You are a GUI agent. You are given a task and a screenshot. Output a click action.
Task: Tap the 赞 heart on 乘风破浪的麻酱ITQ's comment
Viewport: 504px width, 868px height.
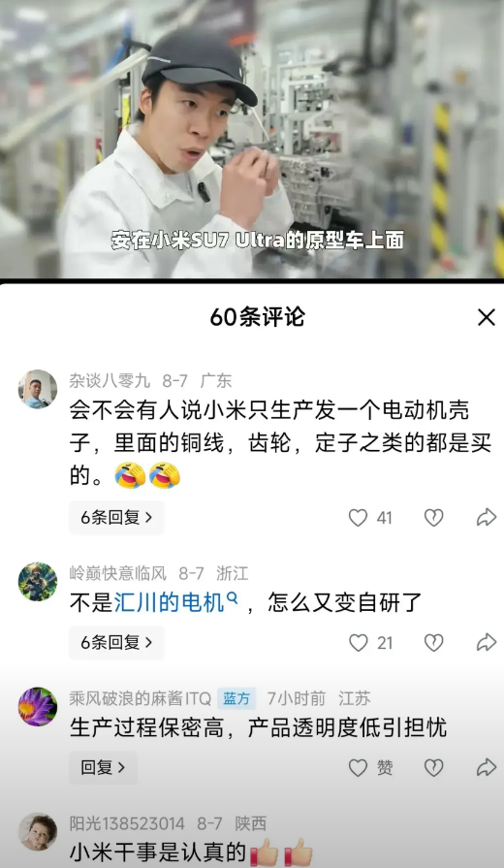pyautogui.click(x=359, y=767)
